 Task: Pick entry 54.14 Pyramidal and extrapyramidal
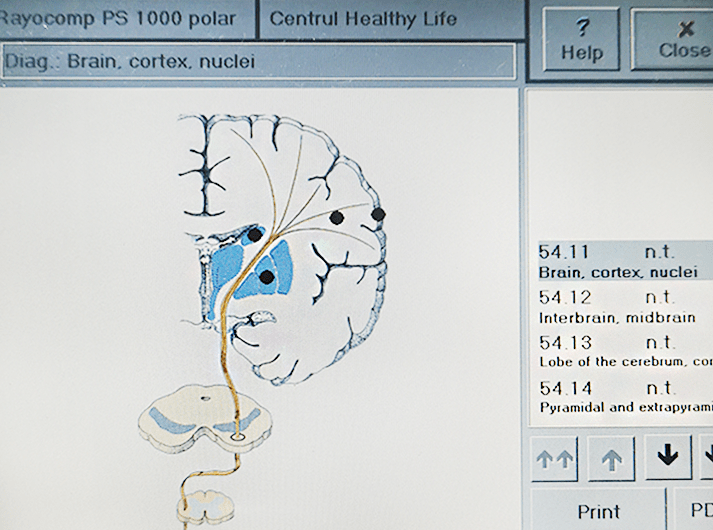point(620,396)
